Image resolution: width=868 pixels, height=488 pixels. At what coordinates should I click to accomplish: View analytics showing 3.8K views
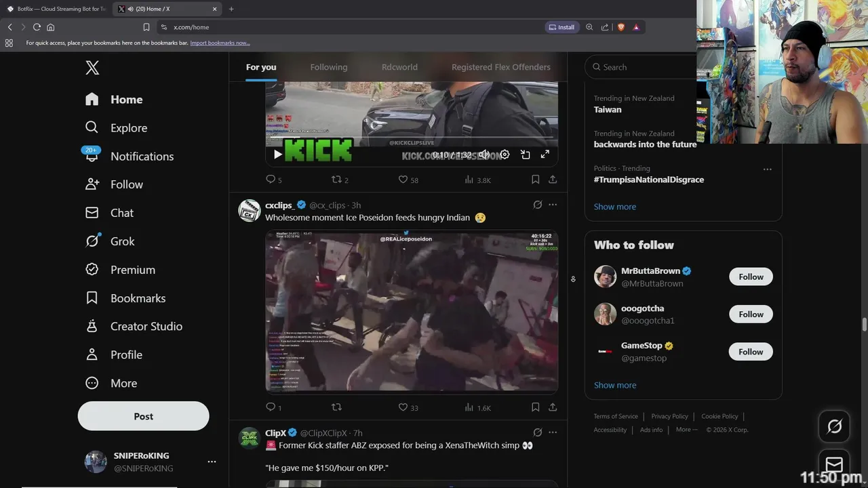(x=477, y=180)
